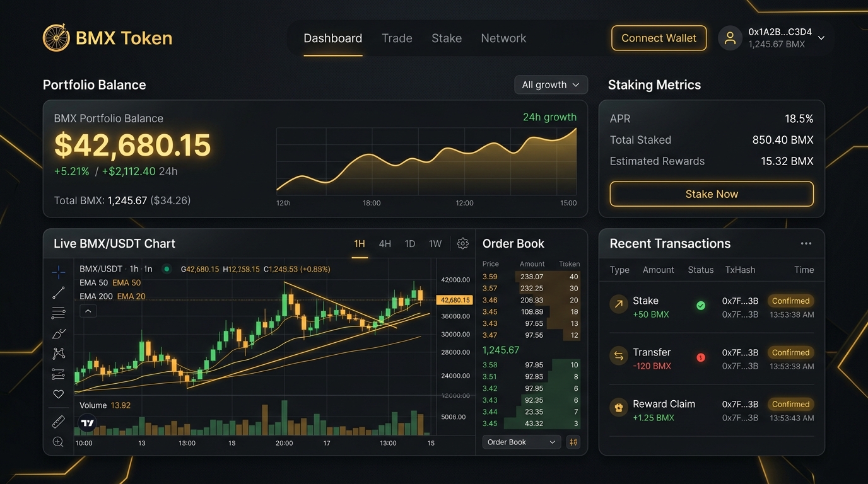
Task: Toggle the green BMX/USDT live indicator dot
Action: click(x=167, y=269)
